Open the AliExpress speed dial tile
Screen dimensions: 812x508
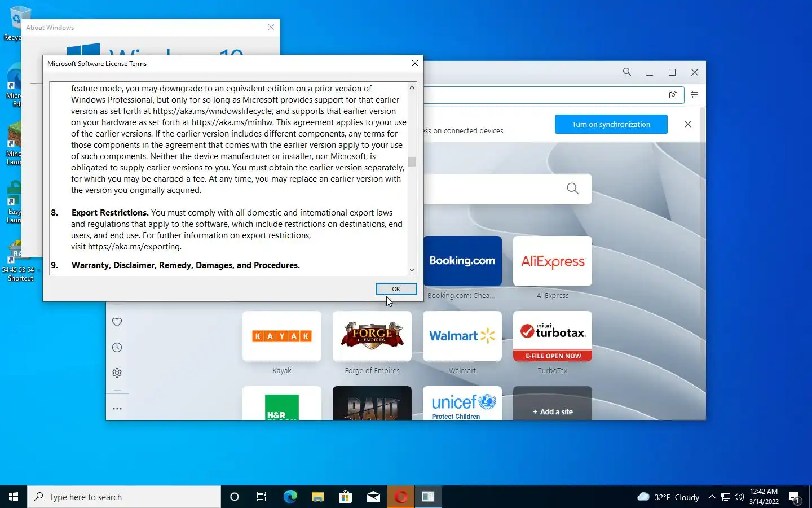pos(553,261)
